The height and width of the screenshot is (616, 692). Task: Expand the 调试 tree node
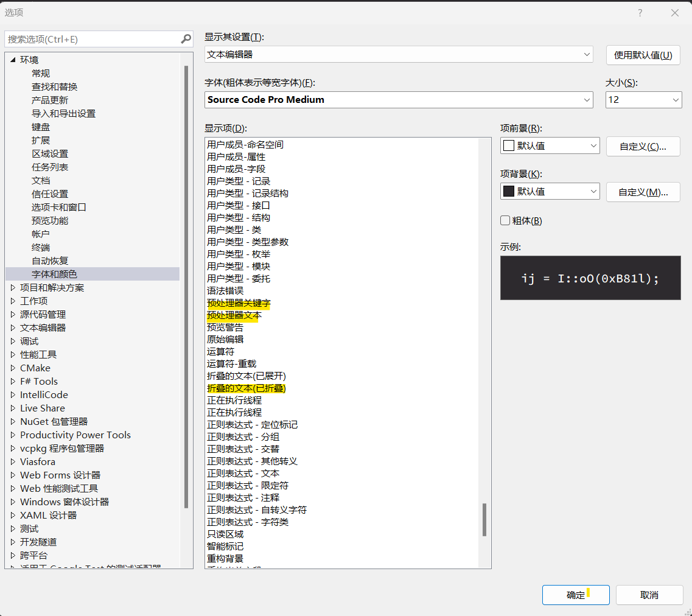tap(13, 341)
